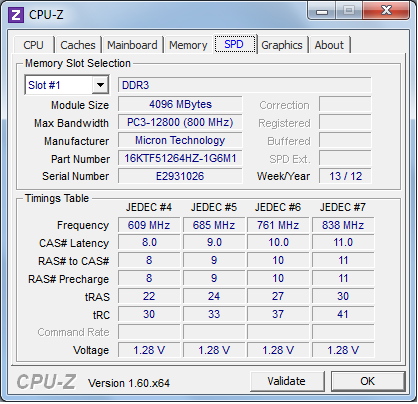This screenshot has width=418, height=404.
Task: Open the Slot #1 dropdown arrow
Action: click(100, 85)
